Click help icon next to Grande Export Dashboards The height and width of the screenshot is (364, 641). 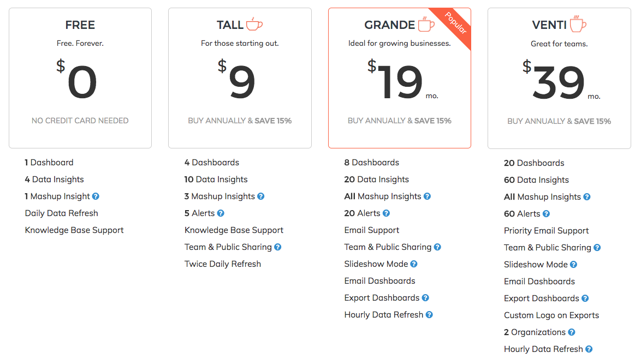(x=425, y=298)
